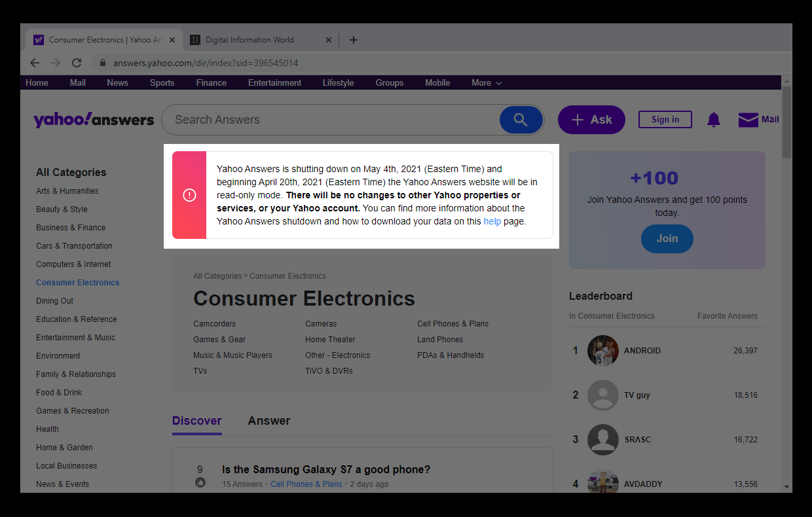812x517 pixels.
Task: Select Consumer Electronics in the sidebar
Action: click(x=77, y=282)
